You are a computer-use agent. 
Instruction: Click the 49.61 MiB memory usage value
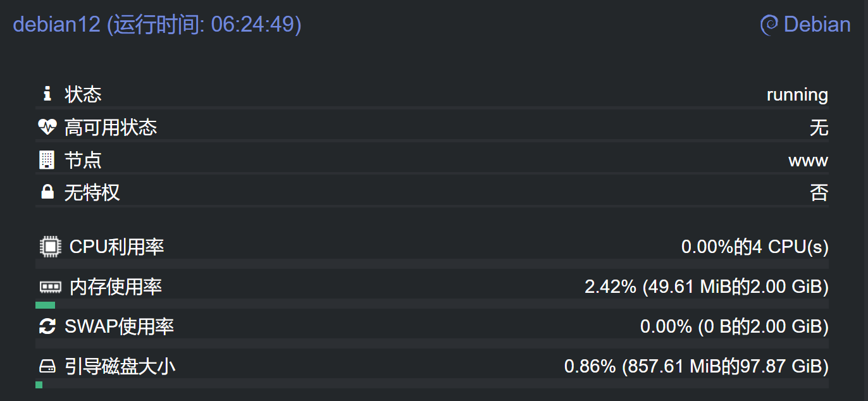(706, 287)
